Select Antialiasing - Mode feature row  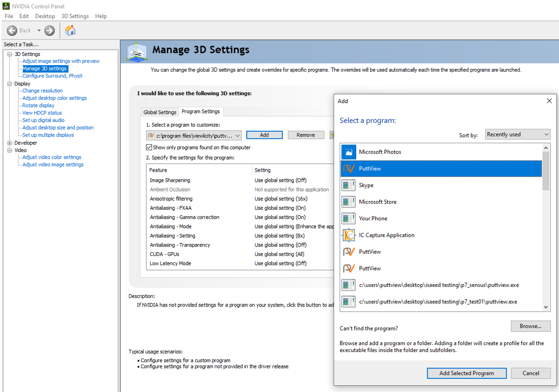(x=240, y=227)
